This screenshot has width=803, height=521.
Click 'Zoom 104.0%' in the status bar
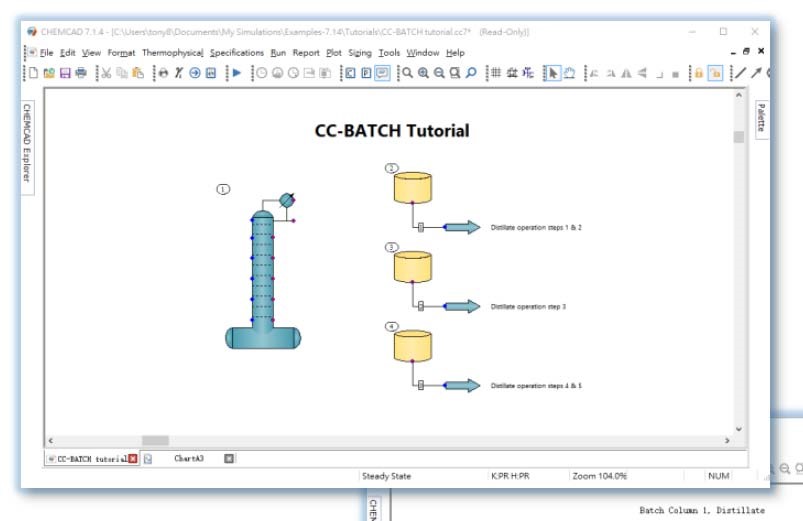point(599,476)
